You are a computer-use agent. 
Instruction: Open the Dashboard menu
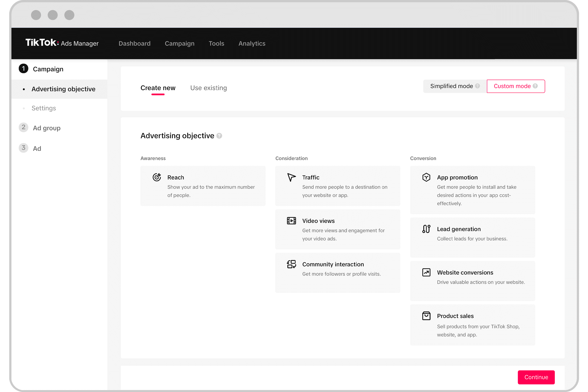pos(134,44)
